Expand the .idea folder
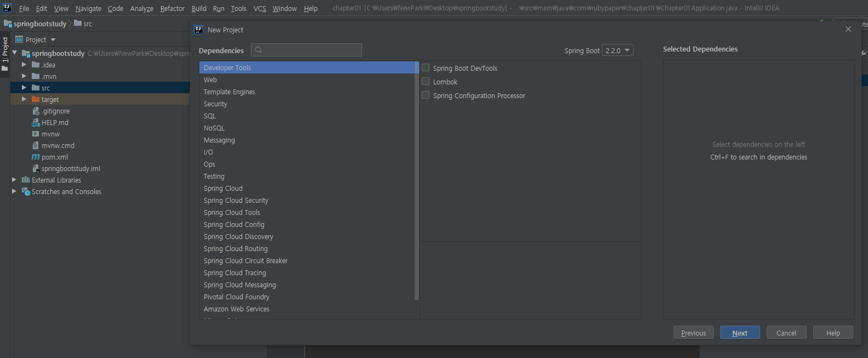The width and height of the screenshot is (868, 358). tap(24, 65)
